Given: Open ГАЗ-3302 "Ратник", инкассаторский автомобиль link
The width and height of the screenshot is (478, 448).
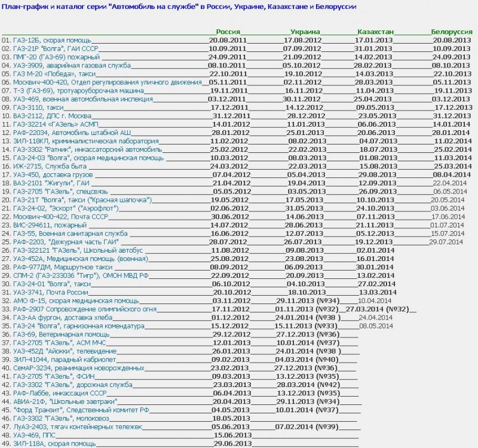Looking at the screenshot, I should point(87,149).
